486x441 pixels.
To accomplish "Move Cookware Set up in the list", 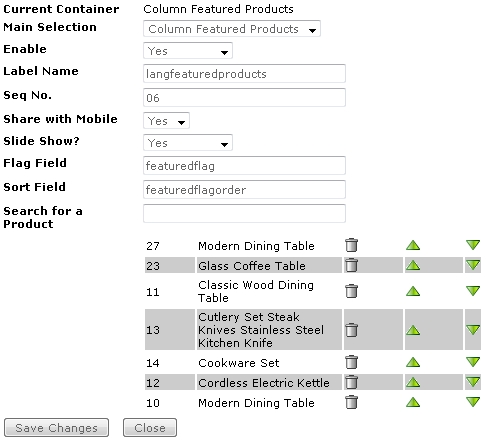I will 413,362.
